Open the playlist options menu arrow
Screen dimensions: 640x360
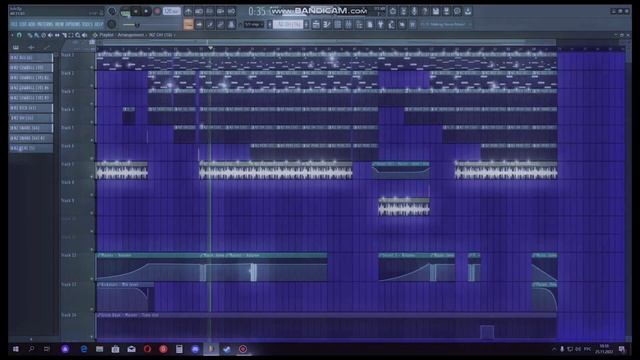pyautogui.click(x=12, y=35)
